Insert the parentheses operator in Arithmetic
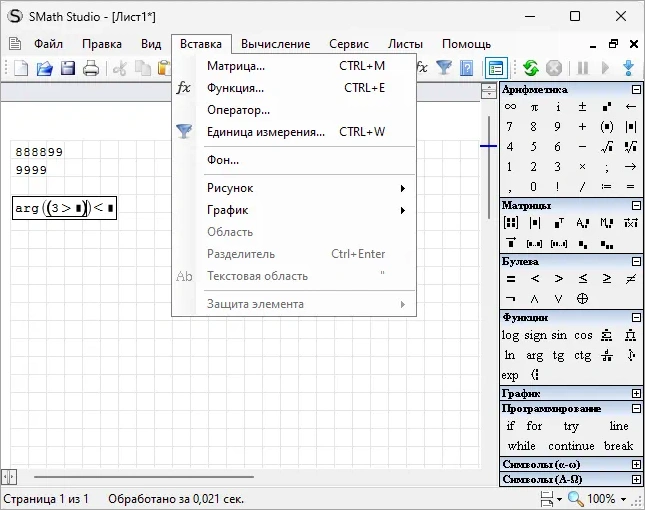This screenshot has height=510, width=645. [x=606, y=127]
